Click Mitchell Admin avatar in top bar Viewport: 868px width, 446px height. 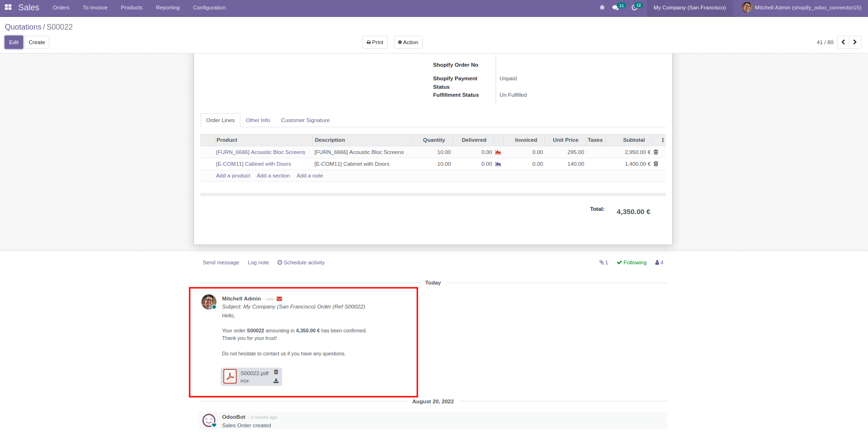pyautogui.click(x=747, y=8)
